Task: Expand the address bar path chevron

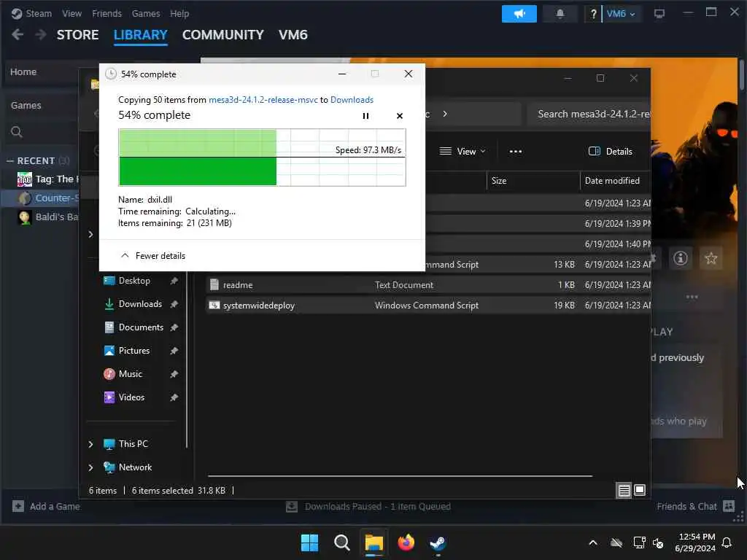Action: point(444,114)
